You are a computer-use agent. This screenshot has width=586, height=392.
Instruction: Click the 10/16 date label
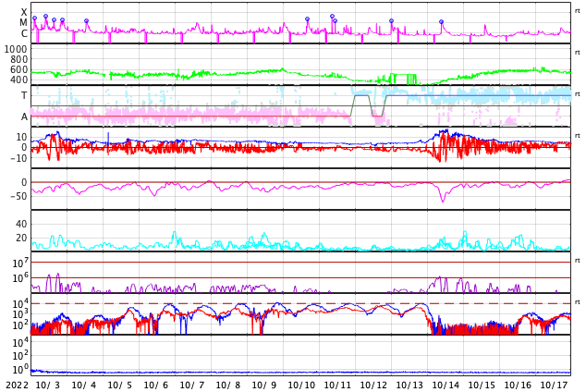[x=518, y=385]
